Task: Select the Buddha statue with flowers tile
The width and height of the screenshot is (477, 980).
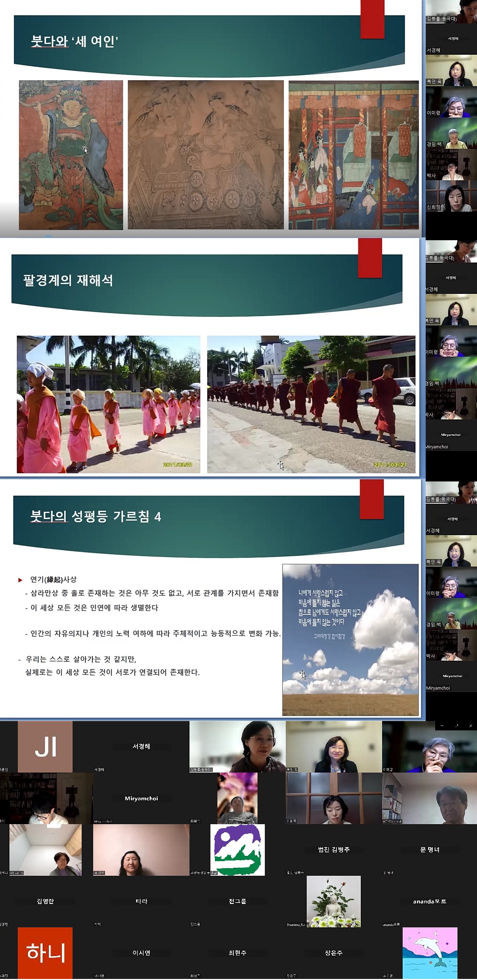Action: [x=334, y=901]
